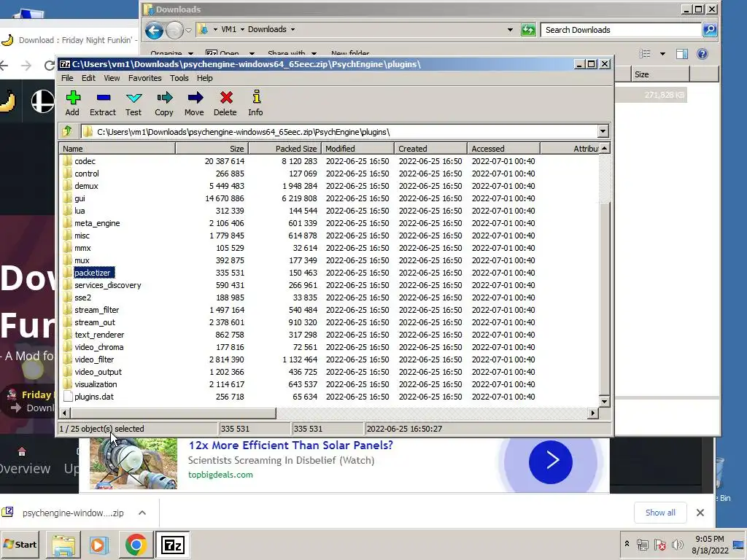Screen dimensions: 747x560
Task: Sort by the Name column header
Action: tap(117, 149)
